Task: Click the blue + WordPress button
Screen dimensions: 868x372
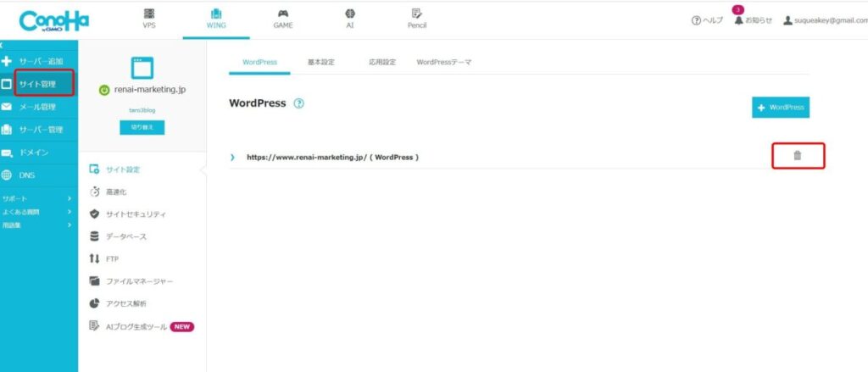Action: coord(780,108)
